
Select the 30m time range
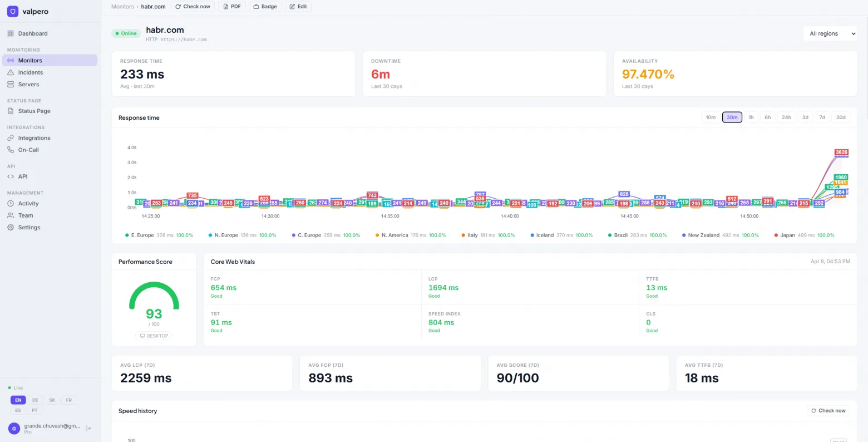tap(732, 117)
